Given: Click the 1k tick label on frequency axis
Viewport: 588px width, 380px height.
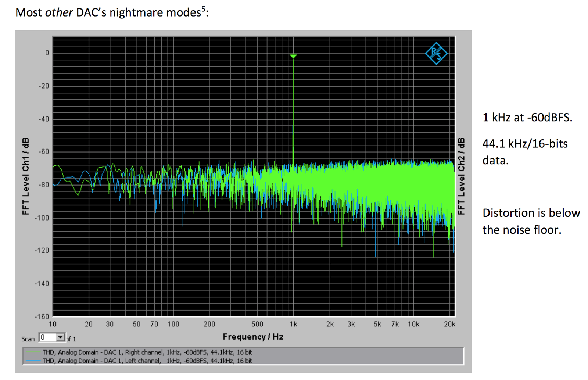Looking at the screenshot, I should (x=293, y=324).
